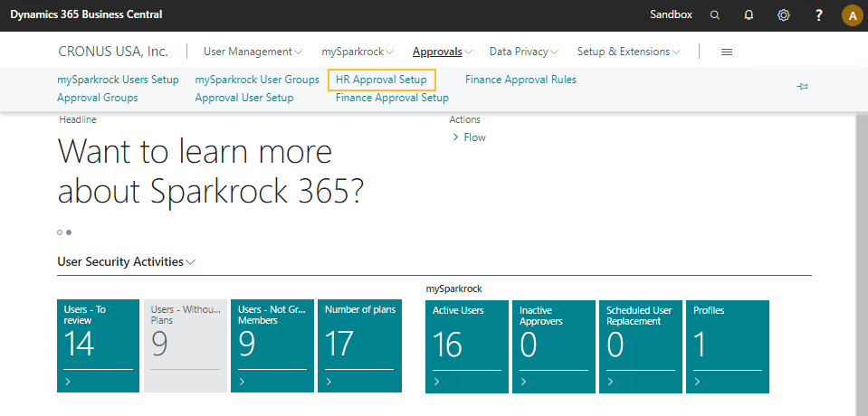Viewport: 868px width, 416px height.
Task: Open the search magnifier icon
Action: click(x=715, y=15)
